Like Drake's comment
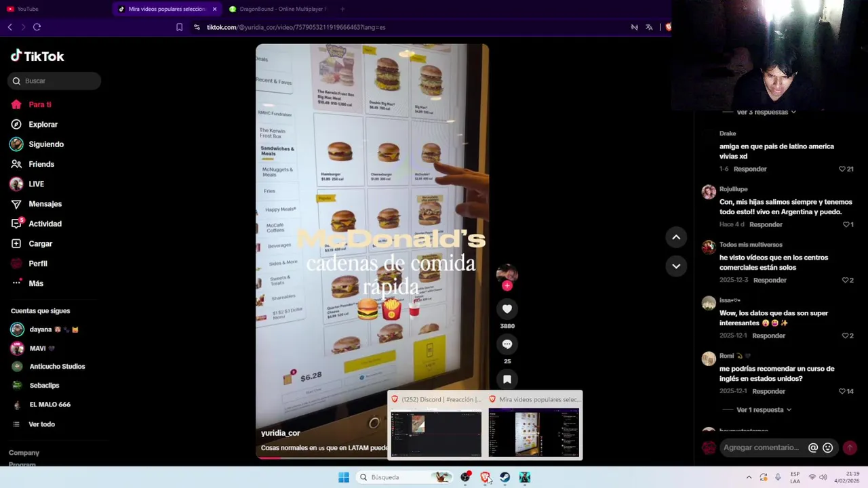The image size is (868, 488). tap(842, 169)
